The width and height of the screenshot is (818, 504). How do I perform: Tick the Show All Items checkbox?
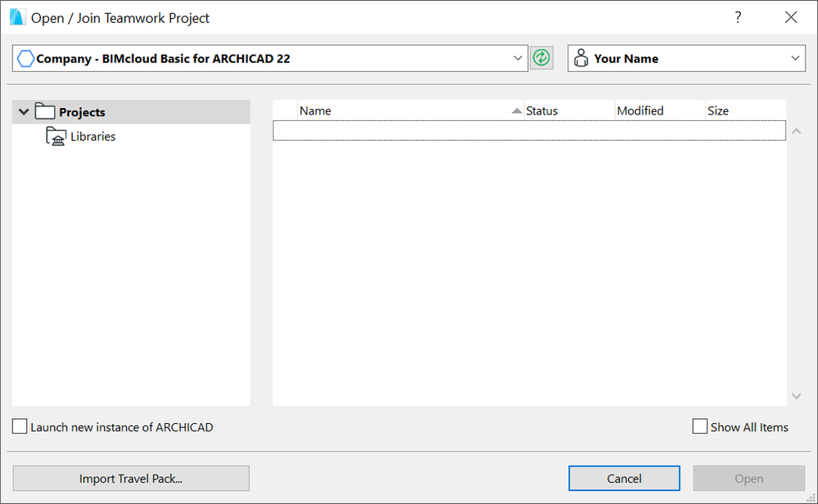point(699,426)
